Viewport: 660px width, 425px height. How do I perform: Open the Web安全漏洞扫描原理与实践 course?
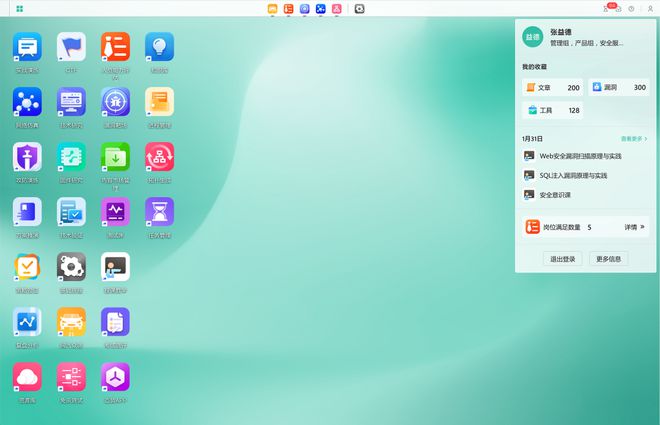(580, 156)
